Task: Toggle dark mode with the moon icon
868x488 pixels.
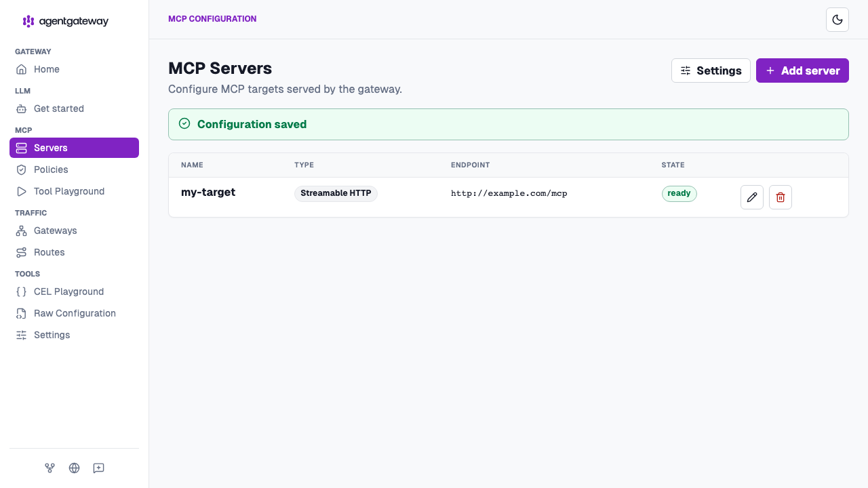Action: [x=837, y=20]
